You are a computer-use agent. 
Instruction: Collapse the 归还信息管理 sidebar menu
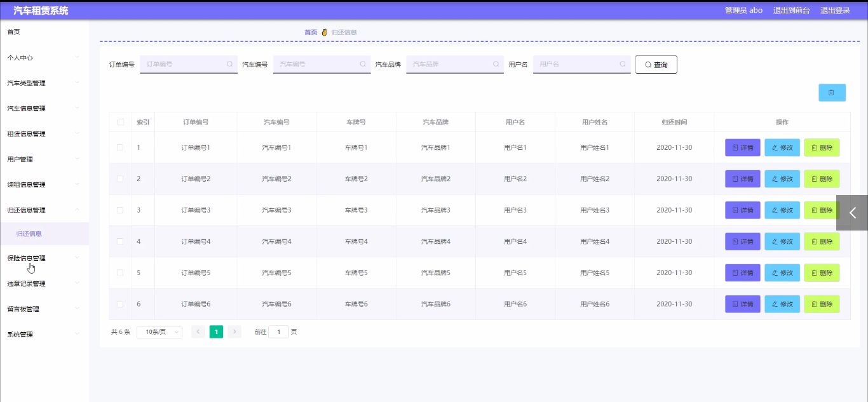(x=44, y=210)
